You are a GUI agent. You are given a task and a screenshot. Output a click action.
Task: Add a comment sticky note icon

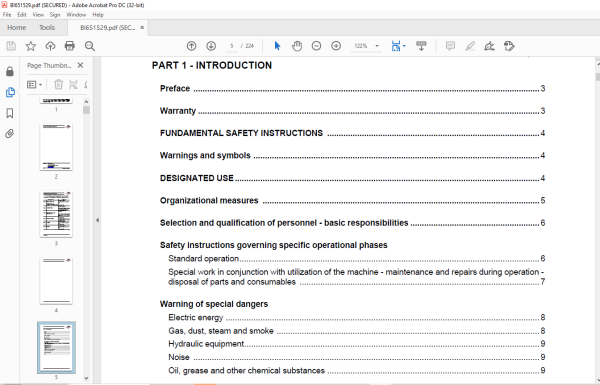[450, 46]
